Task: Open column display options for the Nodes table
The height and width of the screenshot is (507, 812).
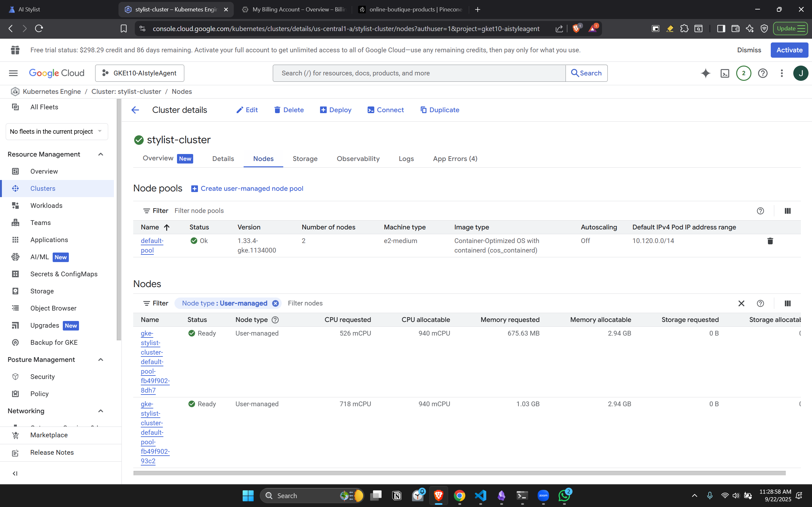Action: point(788,303)
